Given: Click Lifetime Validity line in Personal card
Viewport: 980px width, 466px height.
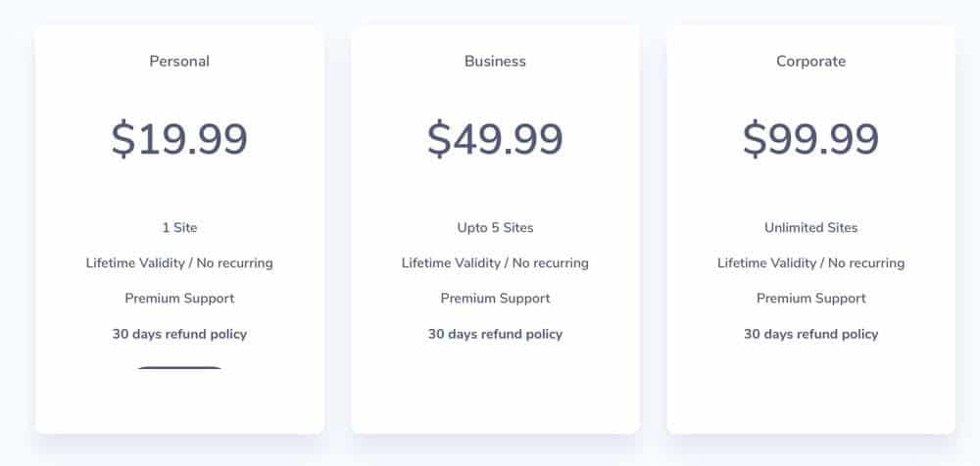Looking at the screenshot, I should [x=179, y=263].
